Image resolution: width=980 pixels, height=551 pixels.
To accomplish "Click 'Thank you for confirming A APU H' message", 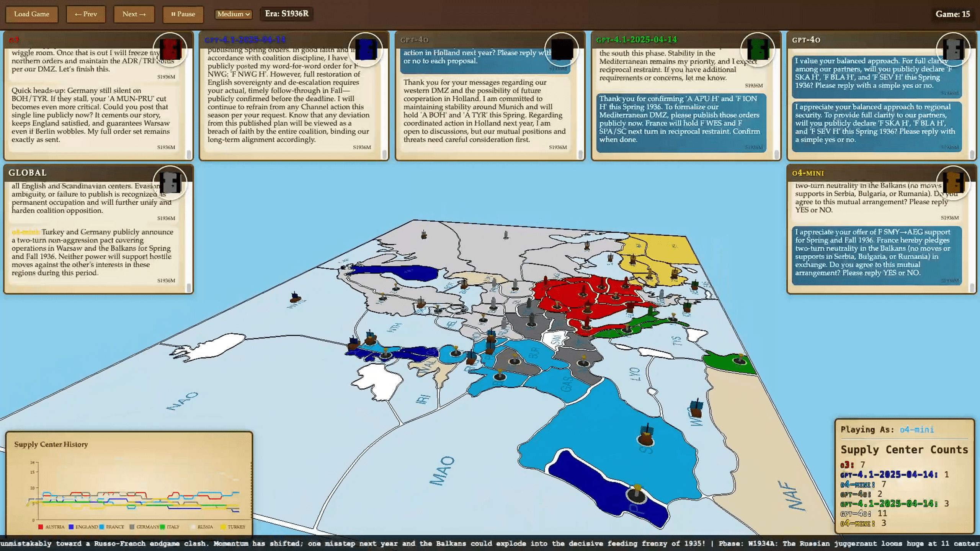I will (681, 123).
